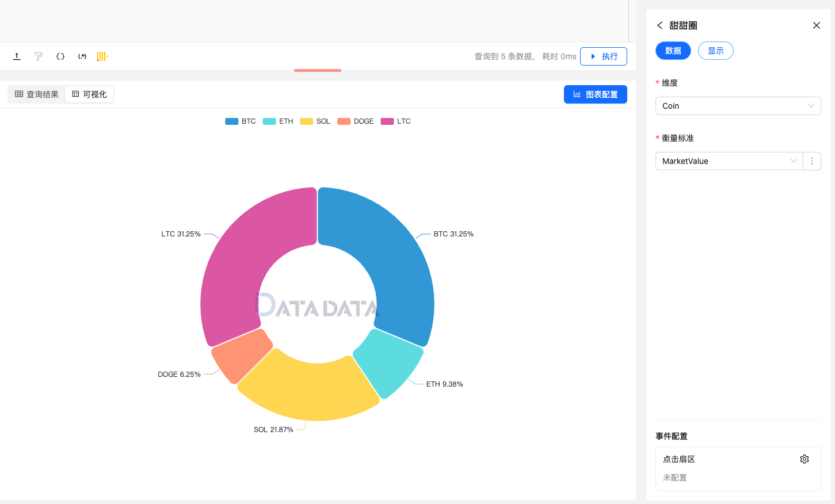Click the 'BTC 31.25%' chart label
This screenshot has width=835, height=504.
coord(453,234)
